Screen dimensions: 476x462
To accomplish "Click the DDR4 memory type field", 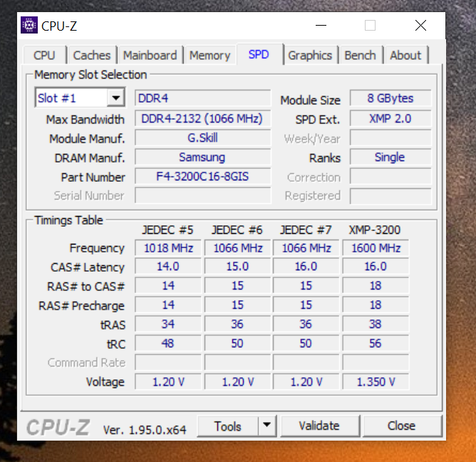I will tap(202, 98).
